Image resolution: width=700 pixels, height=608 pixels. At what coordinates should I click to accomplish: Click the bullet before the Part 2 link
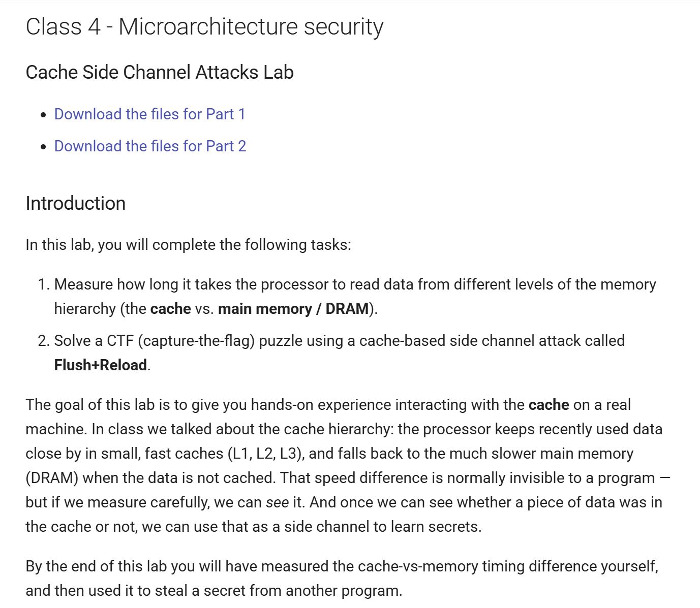click(x=43, y=147)
